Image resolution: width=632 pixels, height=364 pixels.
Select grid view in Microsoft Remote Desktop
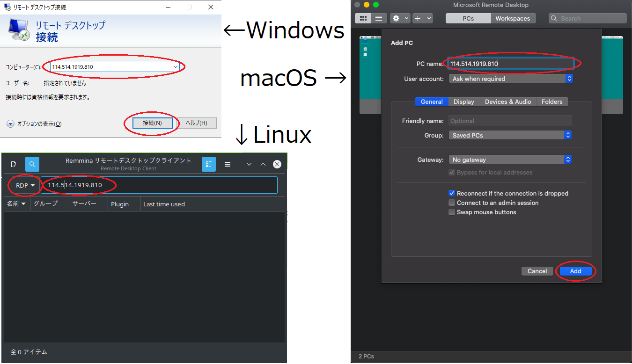[363, 18]
